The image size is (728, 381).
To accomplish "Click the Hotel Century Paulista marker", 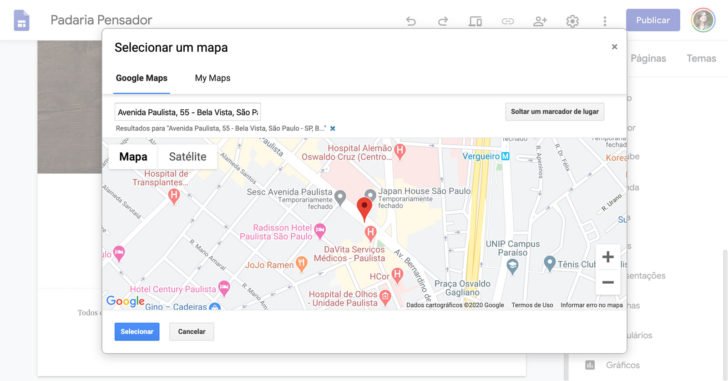I will pos(224,288).
